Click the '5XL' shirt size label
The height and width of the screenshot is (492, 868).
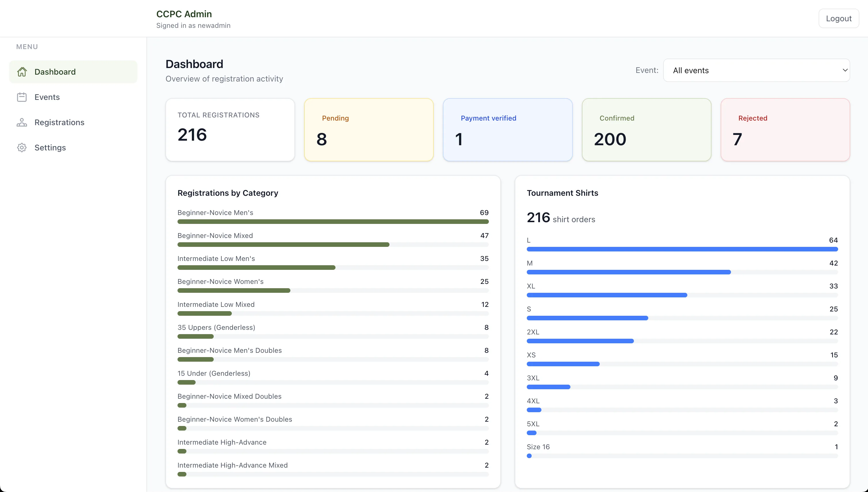pos(533,424)
